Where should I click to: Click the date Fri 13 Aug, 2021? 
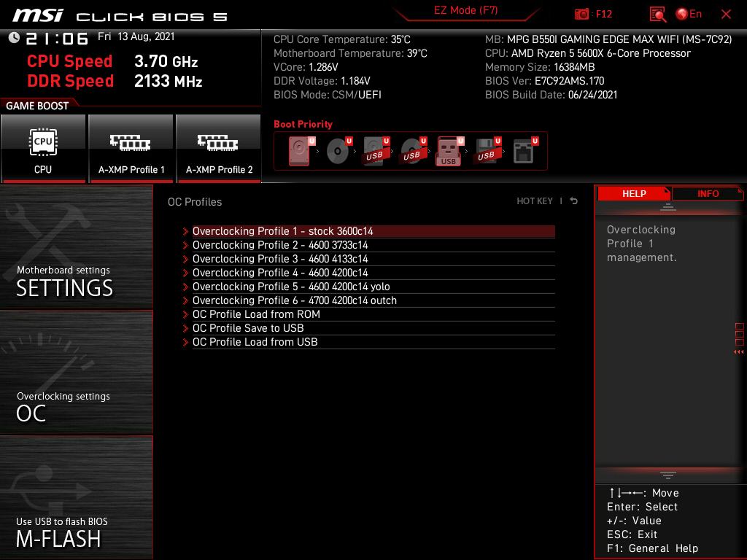tap(136, 36)
